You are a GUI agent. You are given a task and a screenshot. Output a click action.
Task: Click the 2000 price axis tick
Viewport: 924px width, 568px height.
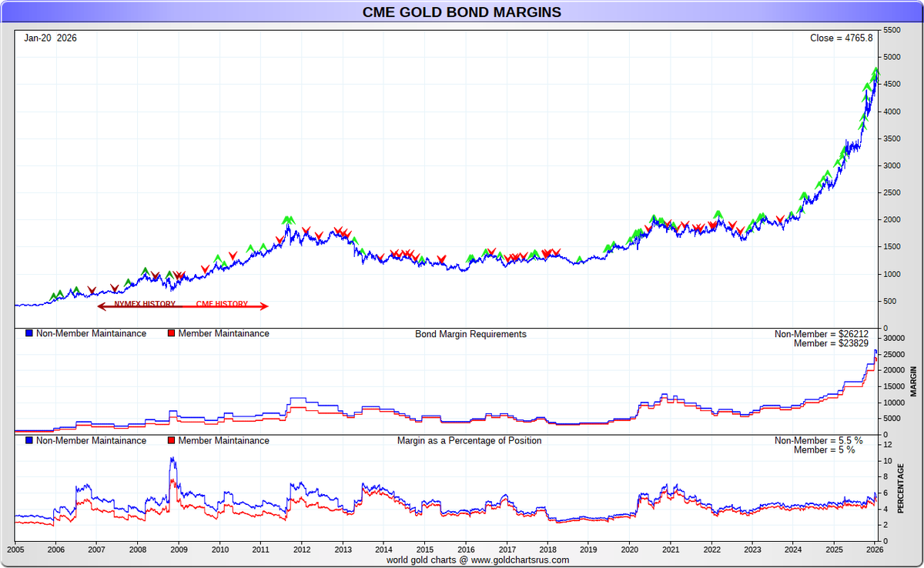(892, 220)
